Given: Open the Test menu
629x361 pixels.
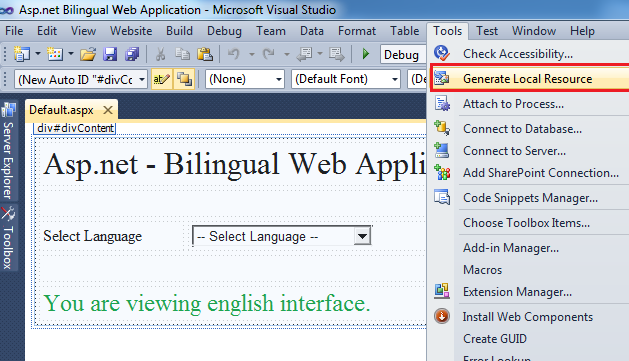Looking at the screenshot, I should pos(487,31).
